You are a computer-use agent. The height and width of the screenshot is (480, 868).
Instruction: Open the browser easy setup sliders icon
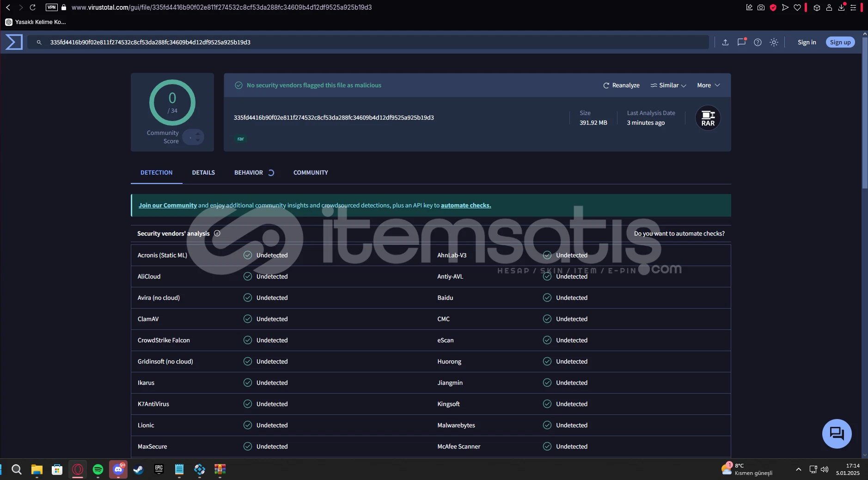click(853, 7)
